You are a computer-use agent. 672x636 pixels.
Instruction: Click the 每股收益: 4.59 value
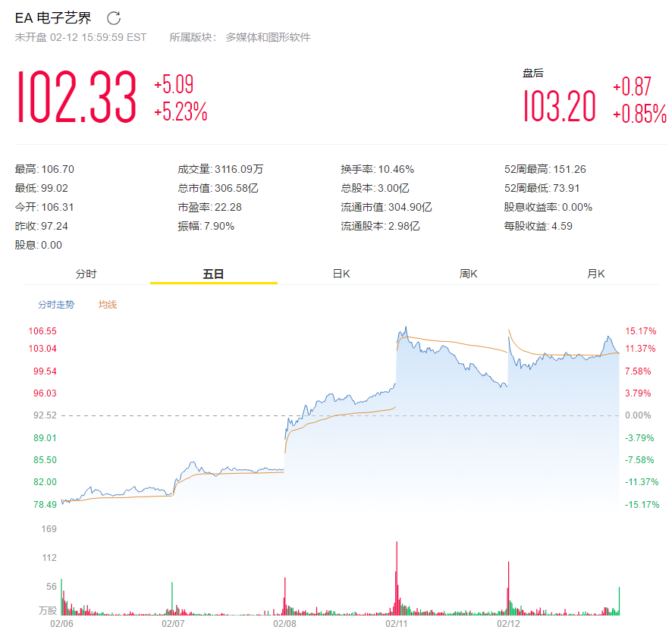coord(539,226)
